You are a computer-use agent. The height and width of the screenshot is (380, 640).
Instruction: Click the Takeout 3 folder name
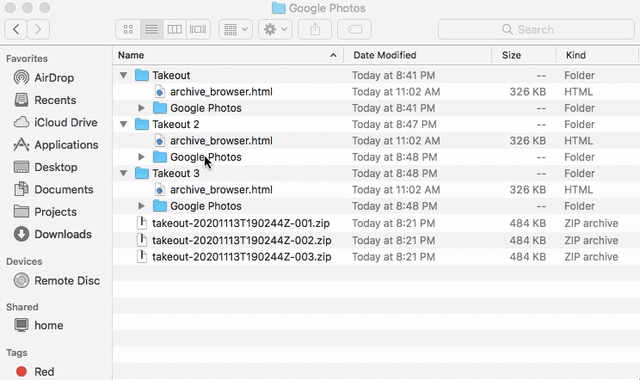click(176, 173)
